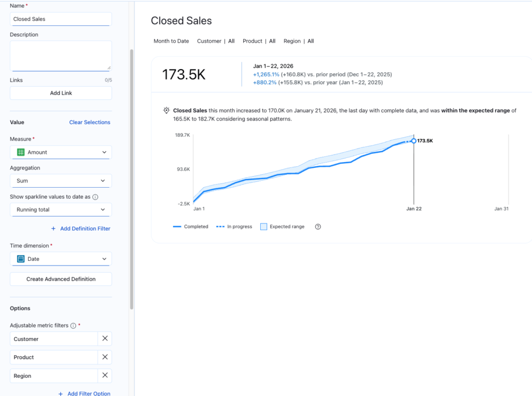The width and height of the screenshot is (532, 396).
Task: Click the info icon beside sparkline values label
Action: [x=95, y=197]
